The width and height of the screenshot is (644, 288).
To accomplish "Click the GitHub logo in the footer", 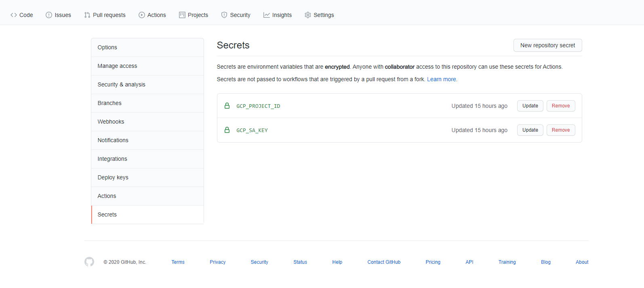I will pyautogui.click(x=89, y=262).
